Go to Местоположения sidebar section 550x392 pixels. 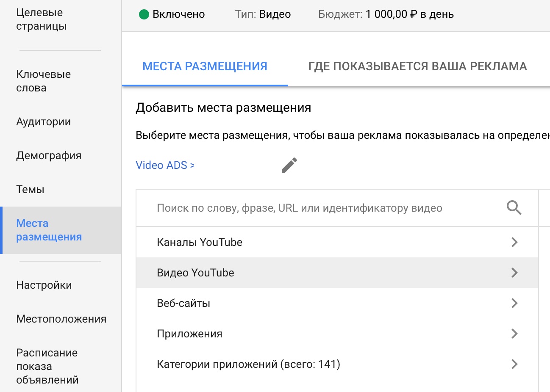point(61,319)
